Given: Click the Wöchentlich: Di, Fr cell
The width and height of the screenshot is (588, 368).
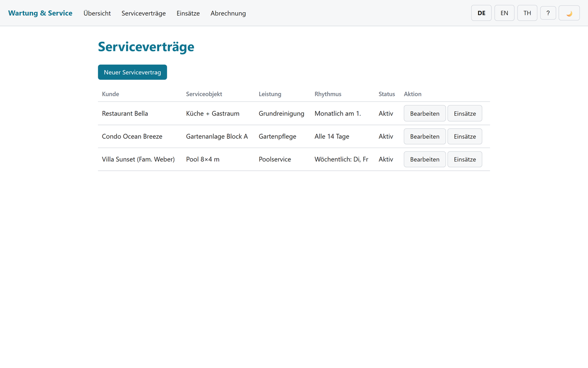Looking at the screenshot, I should (341, 159).
